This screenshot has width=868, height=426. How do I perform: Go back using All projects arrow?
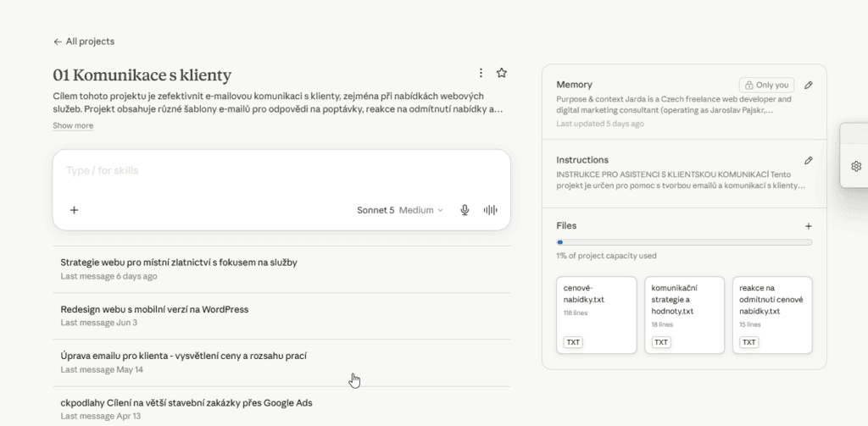(84, 41)
